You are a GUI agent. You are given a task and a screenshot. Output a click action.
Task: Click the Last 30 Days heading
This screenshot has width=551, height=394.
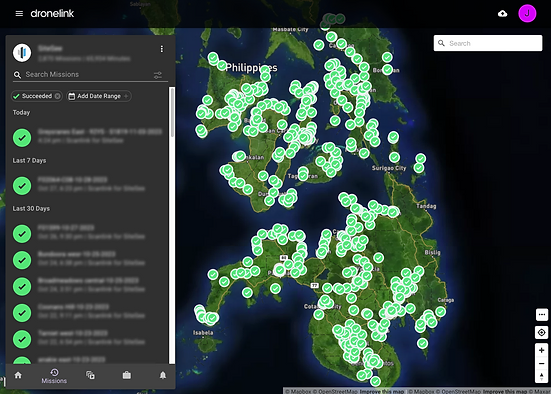[31, 208]
